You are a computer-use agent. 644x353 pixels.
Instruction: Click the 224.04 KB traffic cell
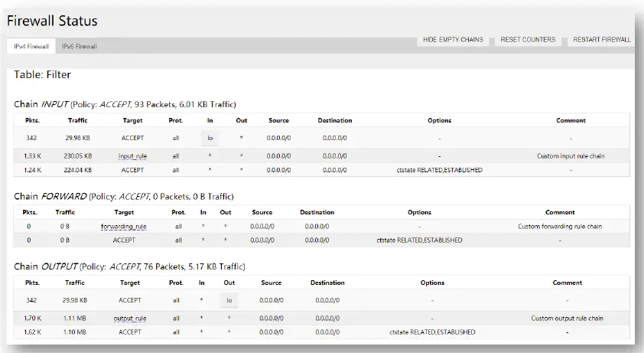(77, 170)
